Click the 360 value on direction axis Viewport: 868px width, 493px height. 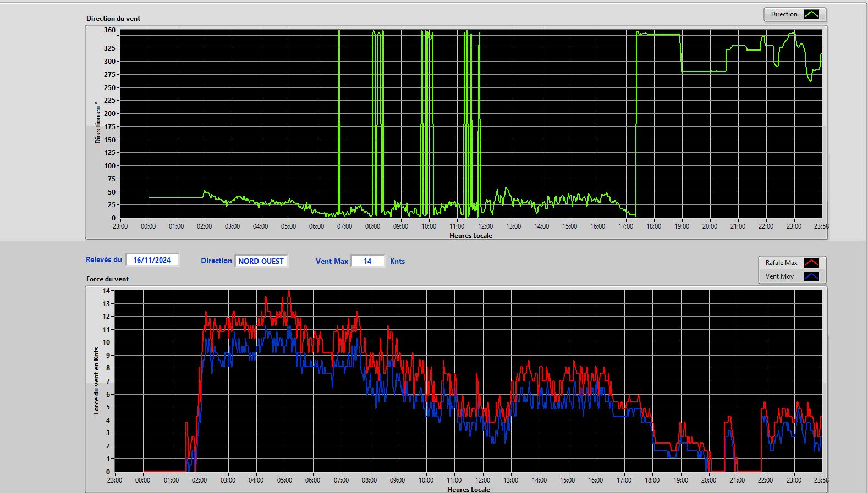pos(109,30)
